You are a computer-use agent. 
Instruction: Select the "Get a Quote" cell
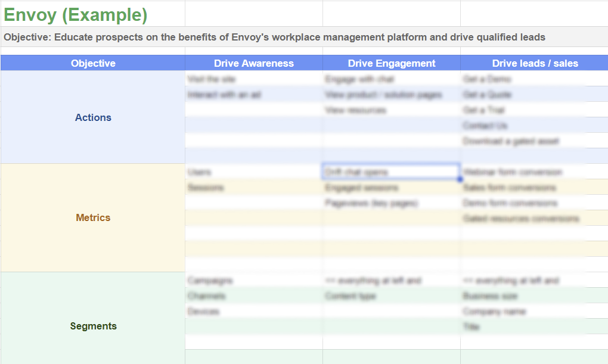coord(534,95)
